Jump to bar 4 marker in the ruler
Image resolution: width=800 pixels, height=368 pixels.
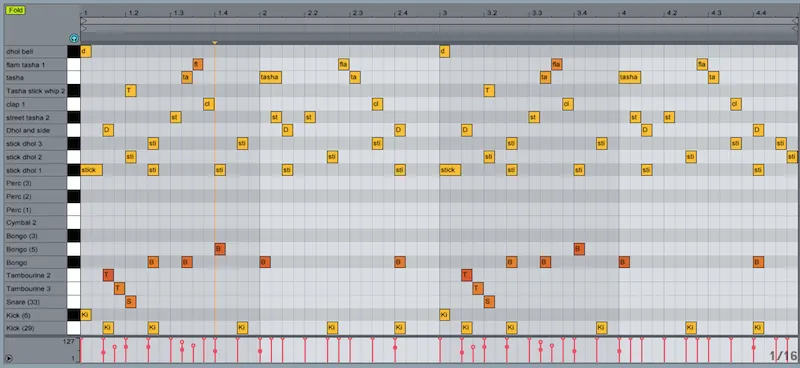623,12
